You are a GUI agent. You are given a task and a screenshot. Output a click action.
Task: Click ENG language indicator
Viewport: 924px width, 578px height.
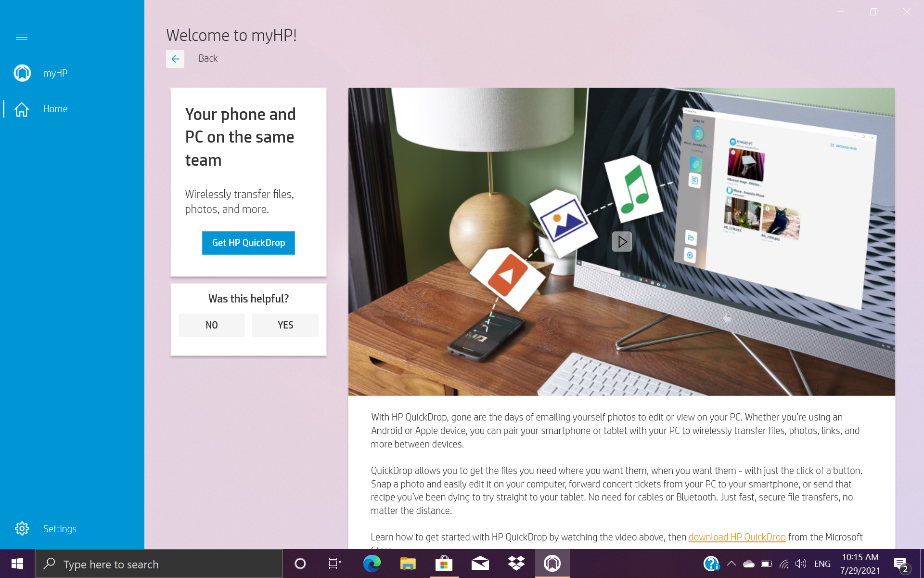point(822,564)
